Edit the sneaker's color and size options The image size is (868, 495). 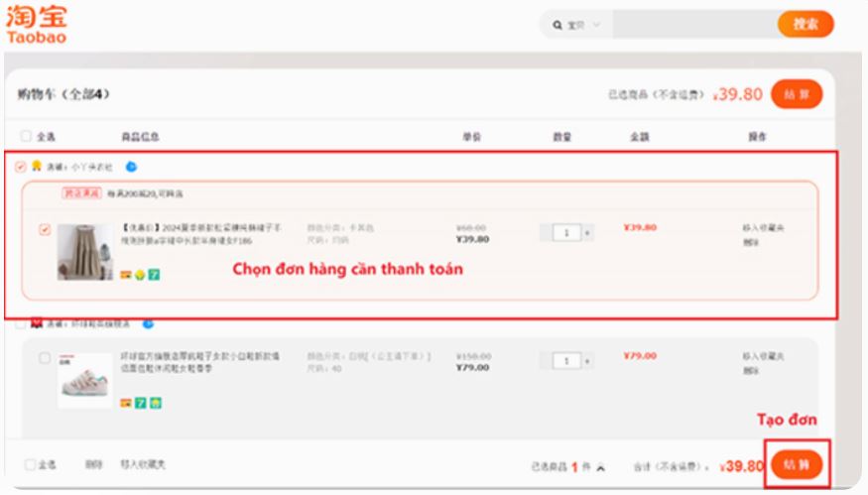[369, 361]
